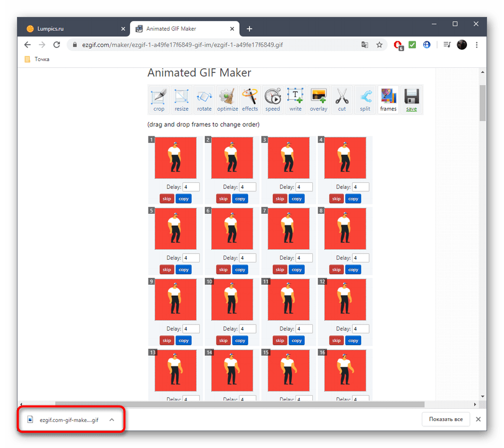Open a new browser tab
The width and height of the screenshot is (504, 448).
point(249,29)
